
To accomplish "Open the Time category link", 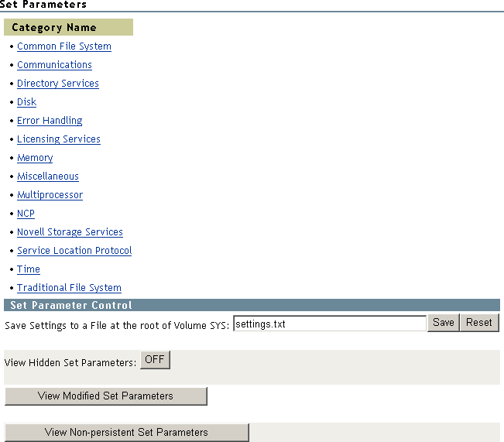I will 29,269.
